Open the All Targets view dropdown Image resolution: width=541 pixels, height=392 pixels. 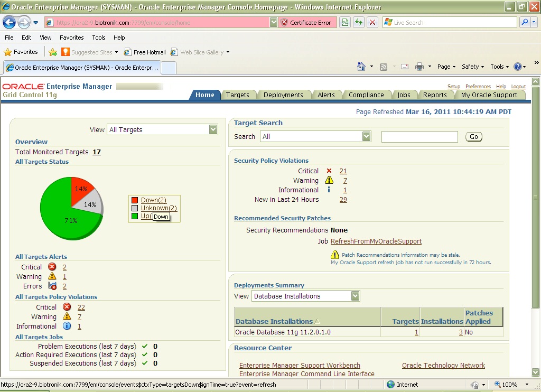click(163, 130)
